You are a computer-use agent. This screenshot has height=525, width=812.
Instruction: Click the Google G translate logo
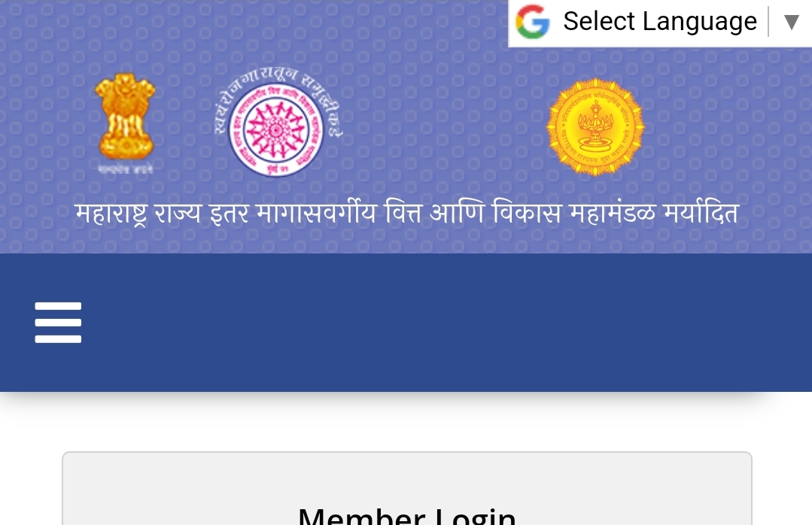pyautogui.click(x=533, y=22)
